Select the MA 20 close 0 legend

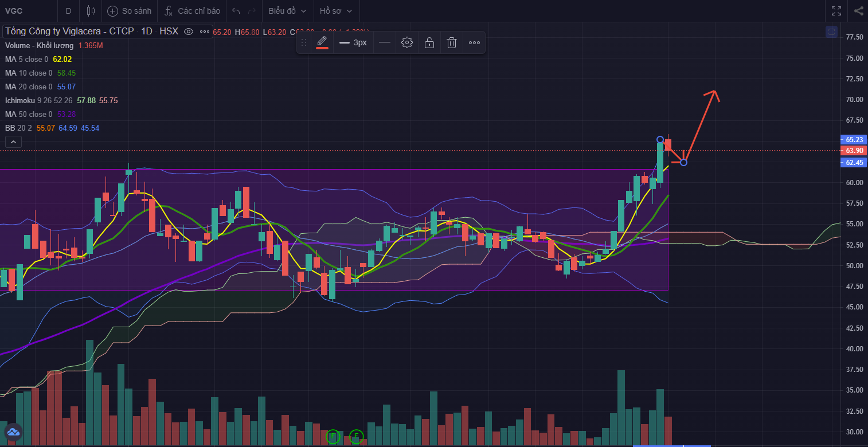click(29, 87)
